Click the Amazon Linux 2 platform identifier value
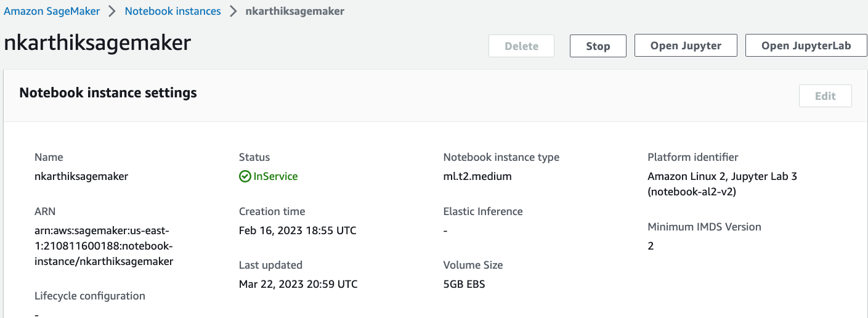This screenshot has width=868, height=318. point(722,184)
